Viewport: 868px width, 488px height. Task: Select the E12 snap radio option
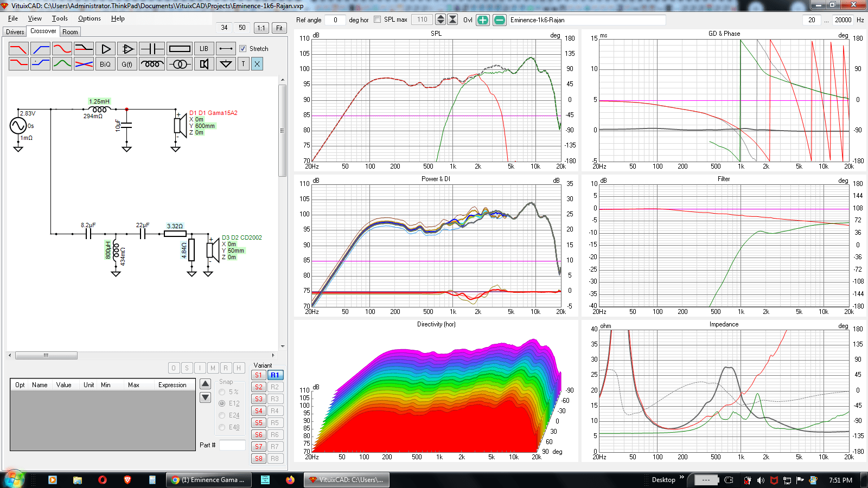click(x=222, y=403)
